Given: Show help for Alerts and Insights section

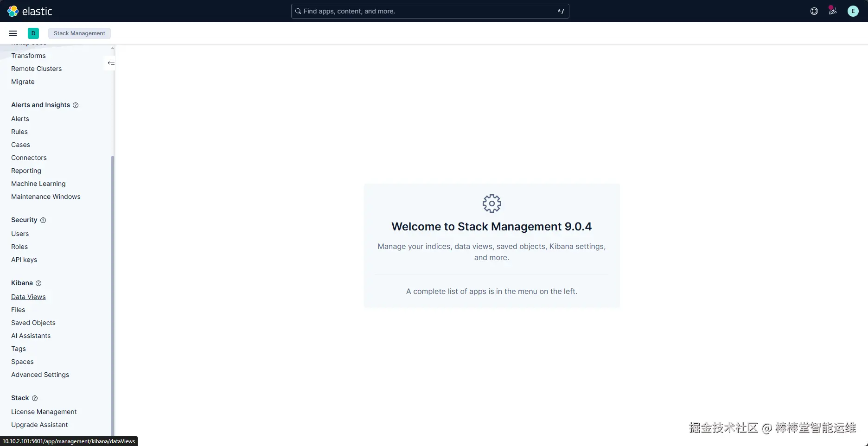Looking at the screenshot, I should (76, 105).
